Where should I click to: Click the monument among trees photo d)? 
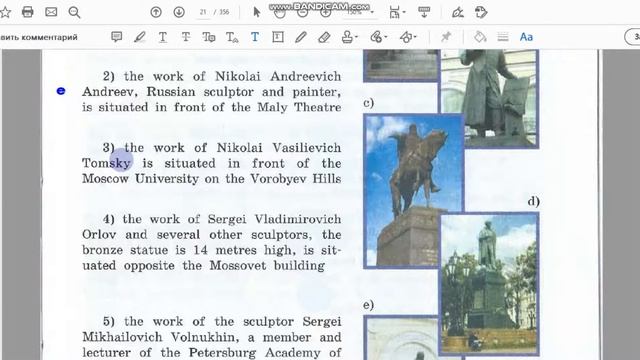point(489,284)
